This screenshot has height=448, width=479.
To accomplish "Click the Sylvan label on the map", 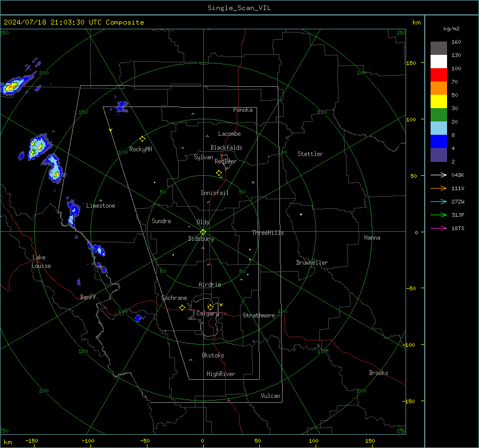I will coord(203,157).
